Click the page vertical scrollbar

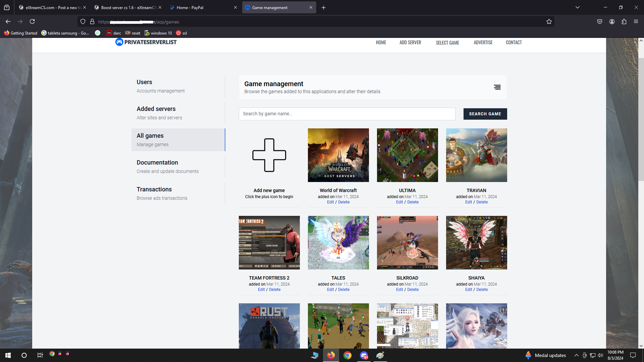click(641, 119)
